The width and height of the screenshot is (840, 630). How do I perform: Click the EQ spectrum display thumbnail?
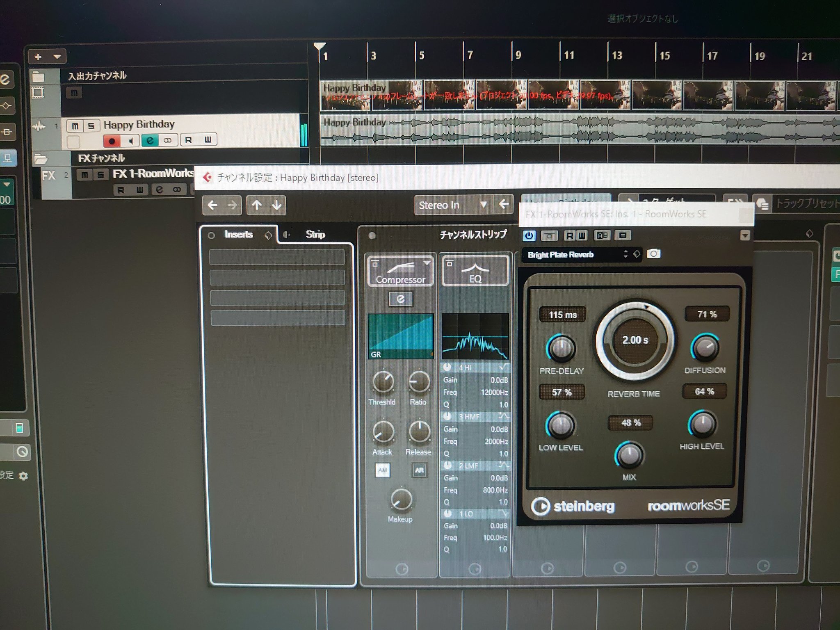coord(475,336)
